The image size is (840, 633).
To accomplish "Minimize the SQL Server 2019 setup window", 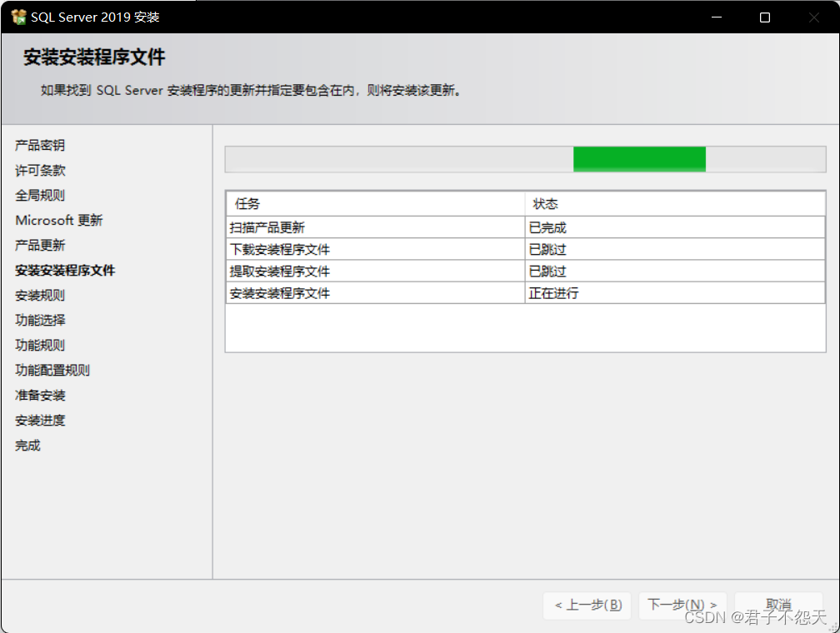I will pyautogui.click(x=717, y=17).
